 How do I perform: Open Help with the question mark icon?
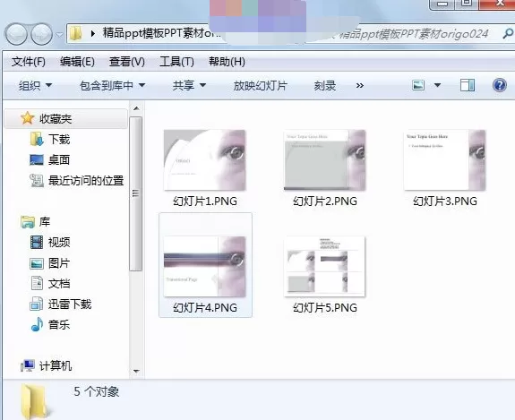click(500, 85)
